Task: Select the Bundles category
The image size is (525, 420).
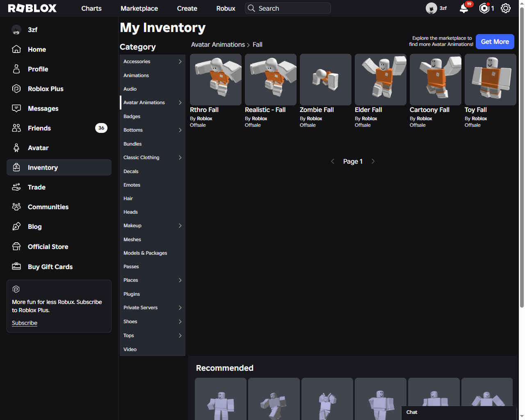Action: point(153,144)
